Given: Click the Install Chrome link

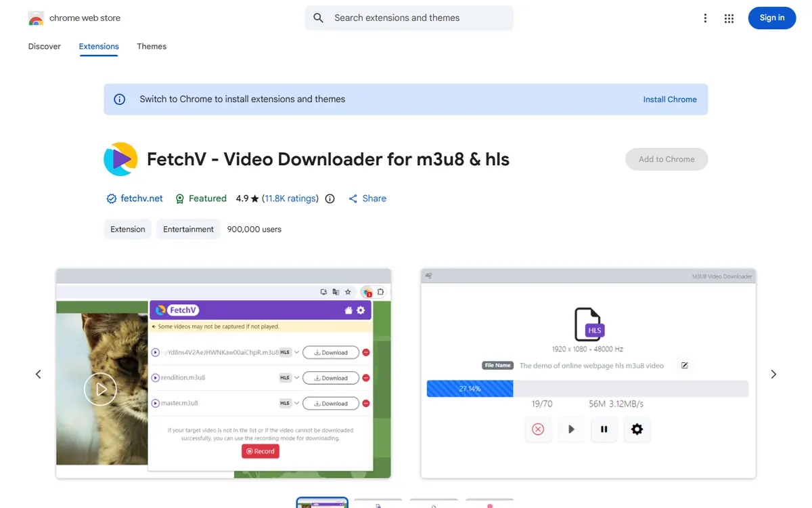Looking at the screenshot, I should 670,100.
